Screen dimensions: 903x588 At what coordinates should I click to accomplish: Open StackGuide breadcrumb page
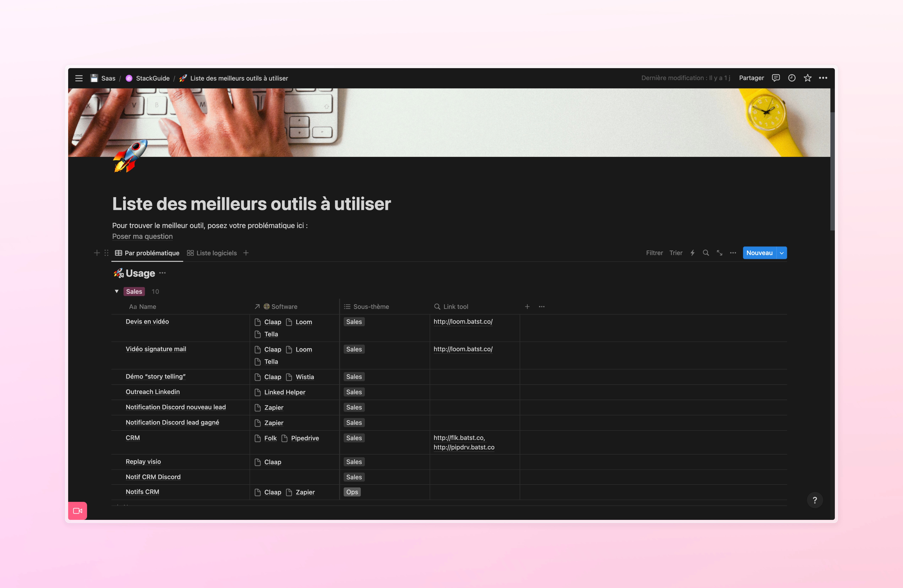(148, 78)
